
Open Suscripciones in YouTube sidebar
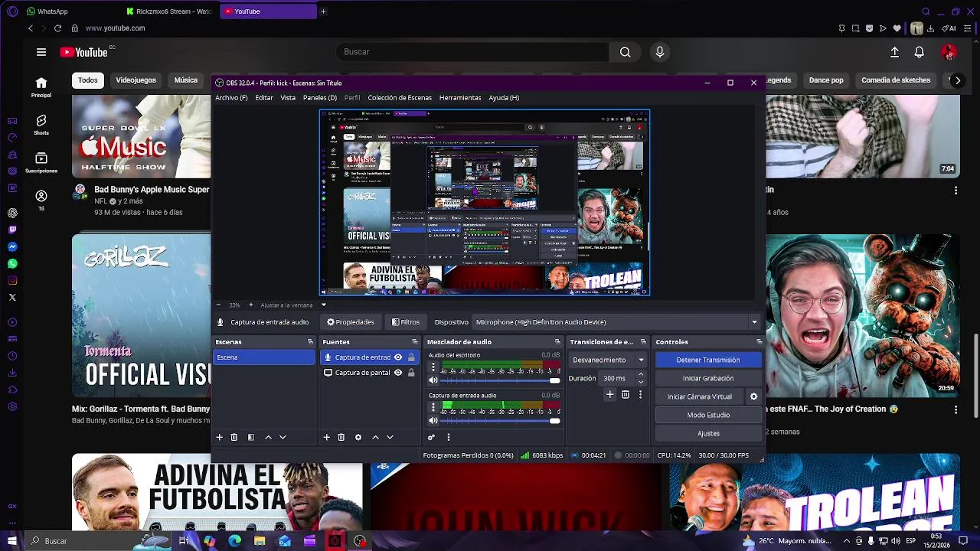coord(41,162)
